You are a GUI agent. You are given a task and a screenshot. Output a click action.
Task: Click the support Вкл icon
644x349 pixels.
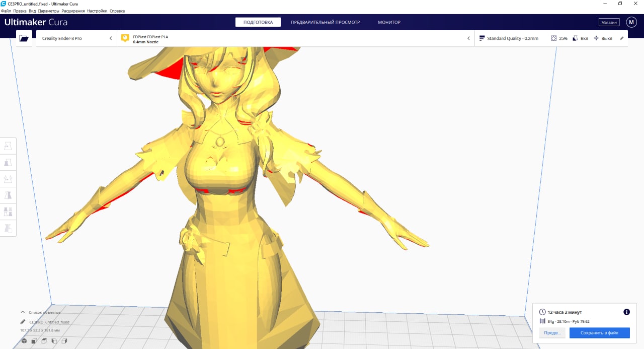point(575,38)
